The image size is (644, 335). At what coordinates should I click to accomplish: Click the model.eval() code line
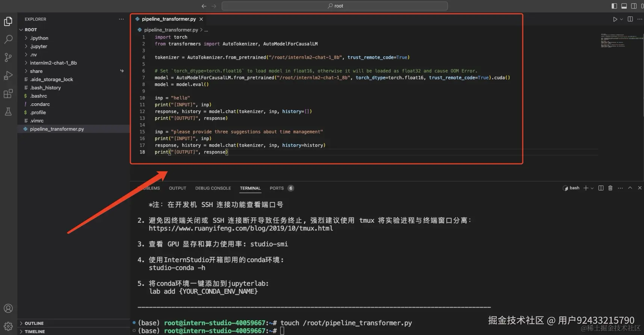(x=181, y=85)
